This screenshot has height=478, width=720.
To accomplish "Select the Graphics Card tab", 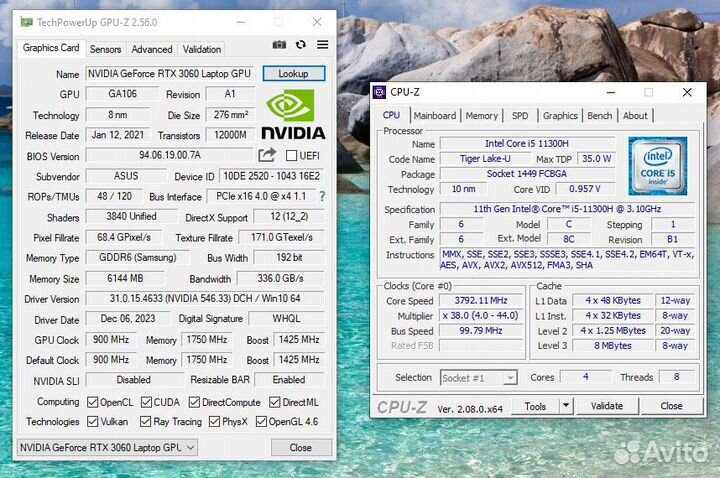I will (51, 48).
